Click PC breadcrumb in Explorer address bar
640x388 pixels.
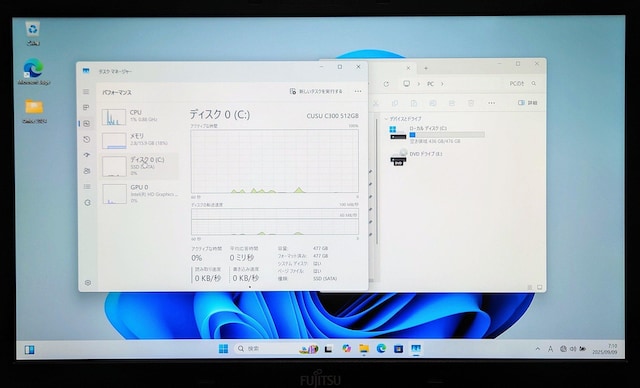click(x=430, y=84)
